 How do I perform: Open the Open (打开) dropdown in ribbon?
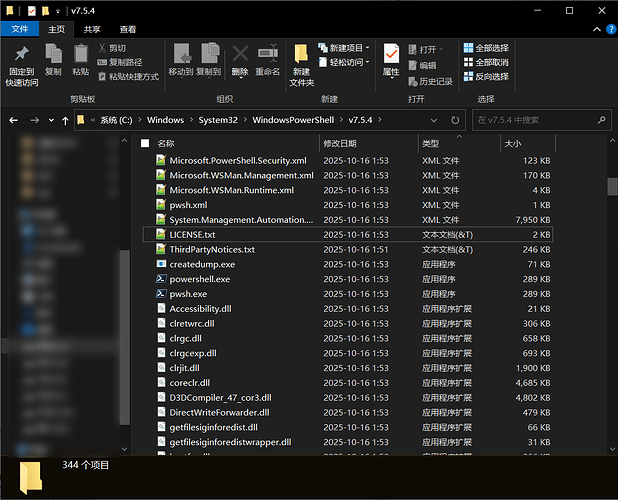[426, 50]
